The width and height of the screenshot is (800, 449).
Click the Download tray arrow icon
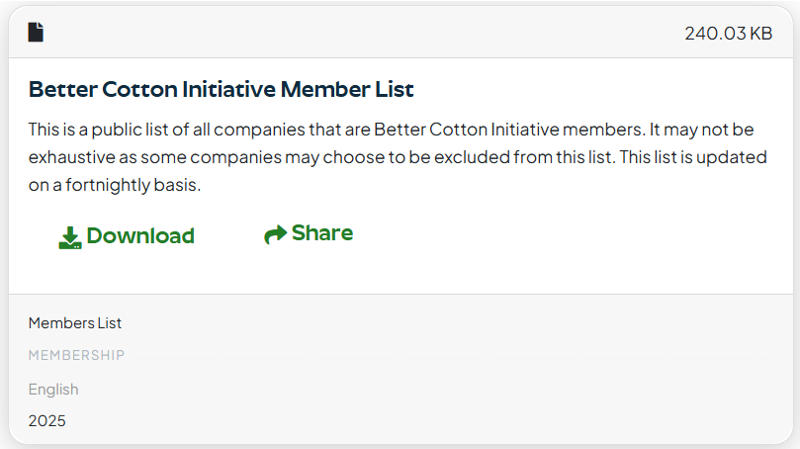[70, 237]
